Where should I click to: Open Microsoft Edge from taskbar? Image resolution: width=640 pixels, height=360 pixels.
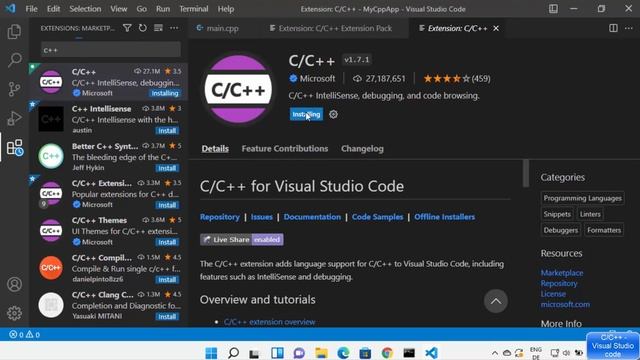[x=343, y=353]
